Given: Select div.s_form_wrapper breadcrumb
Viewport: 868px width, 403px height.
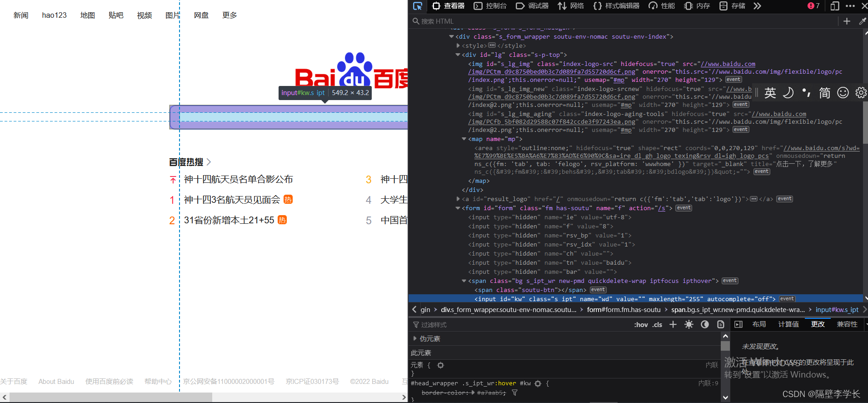Looking at the screenshot, I should click(x=509, y=309).
